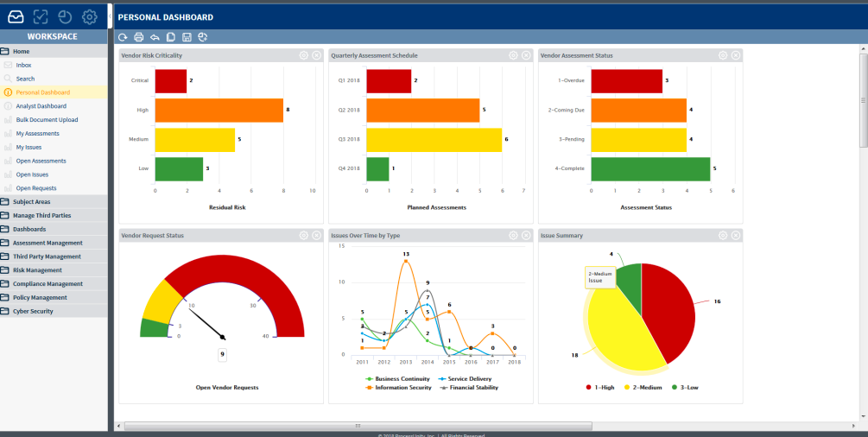Expand the Subject Areas folder
The width and height of the screenshot is (868, 437).
(x=31, y=202)
